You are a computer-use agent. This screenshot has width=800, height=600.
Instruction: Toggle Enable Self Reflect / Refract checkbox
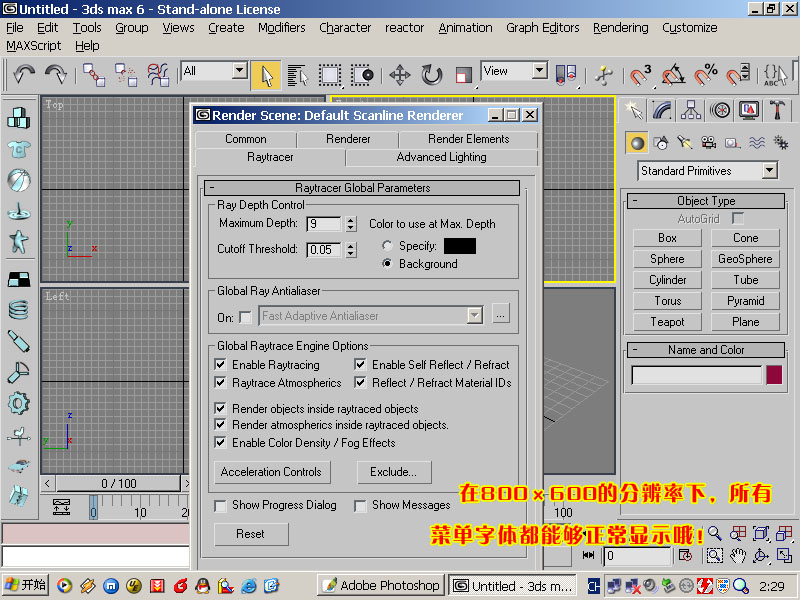coord(360,364)
